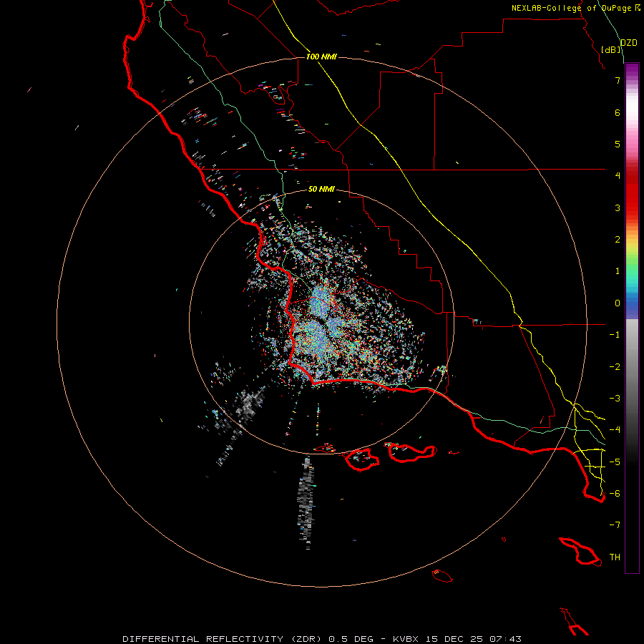Click the 6 value on the color scale

(x=618, y=112)
